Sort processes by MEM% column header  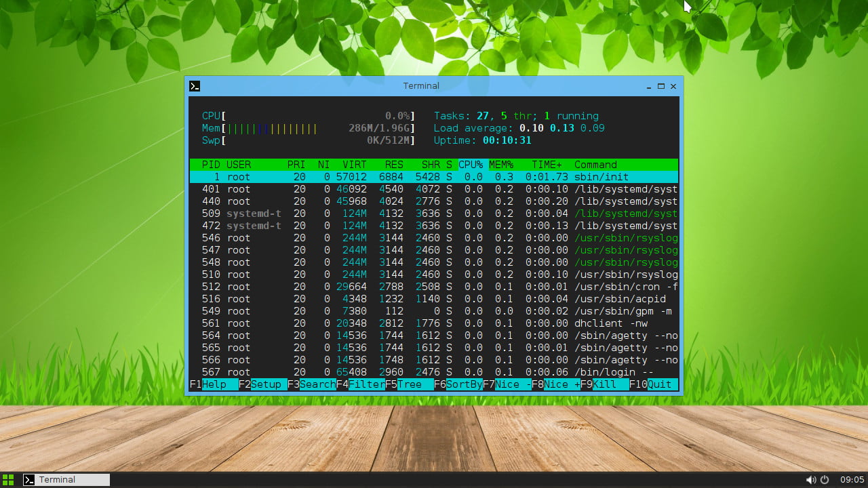(x=501, y=165)
